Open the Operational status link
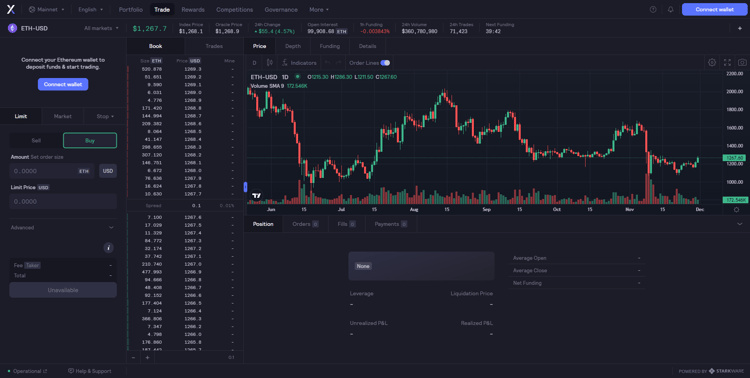The image size is (750, 378). (x=28, y=371)
